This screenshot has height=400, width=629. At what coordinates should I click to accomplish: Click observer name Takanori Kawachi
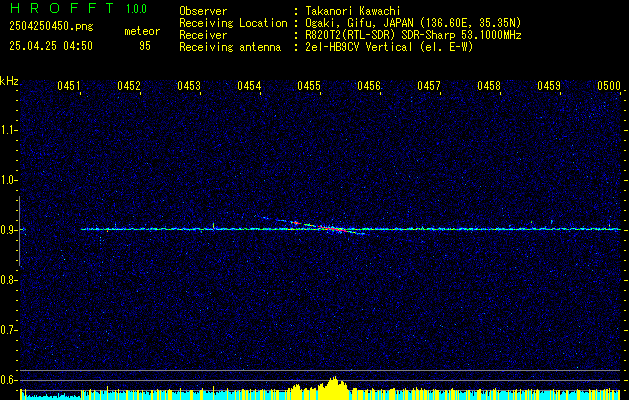pyautogui.click(x=353, y=11)
